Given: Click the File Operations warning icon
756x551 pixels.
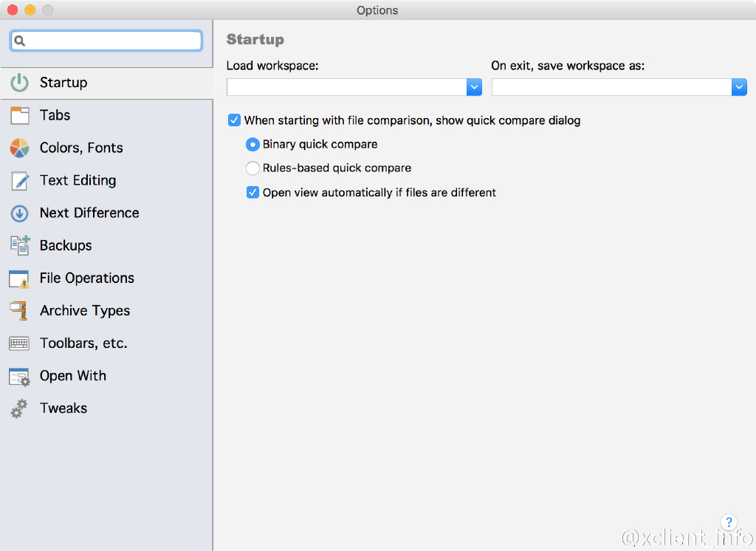Looking at the screenshot, I should [x=19, y=278].
